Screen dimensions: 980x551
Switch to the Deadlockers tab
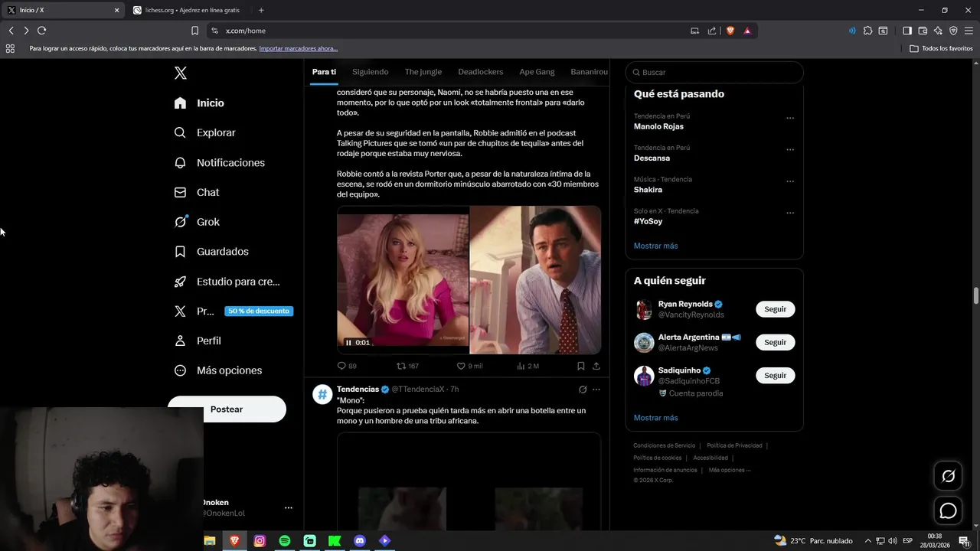pyautogui.click(x=481, y=72)
